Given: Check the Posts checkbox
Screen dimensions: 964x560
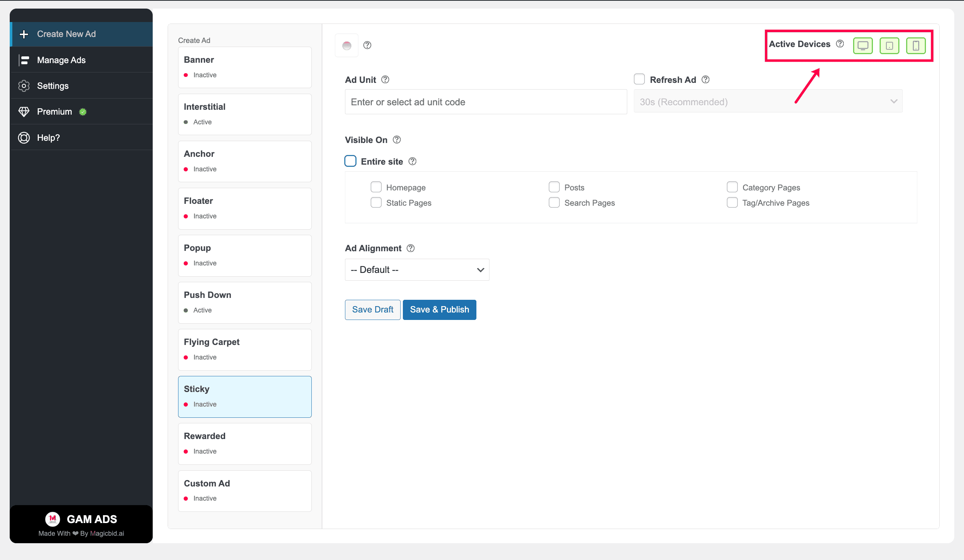Looking at the screenshot, I should (x=554, y=187).
